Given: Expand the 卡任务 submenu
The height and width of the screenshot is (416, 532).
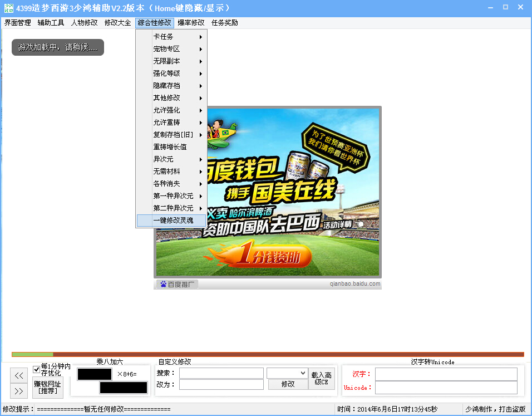Looking at the screenshot, I should (x=171, y=37).
